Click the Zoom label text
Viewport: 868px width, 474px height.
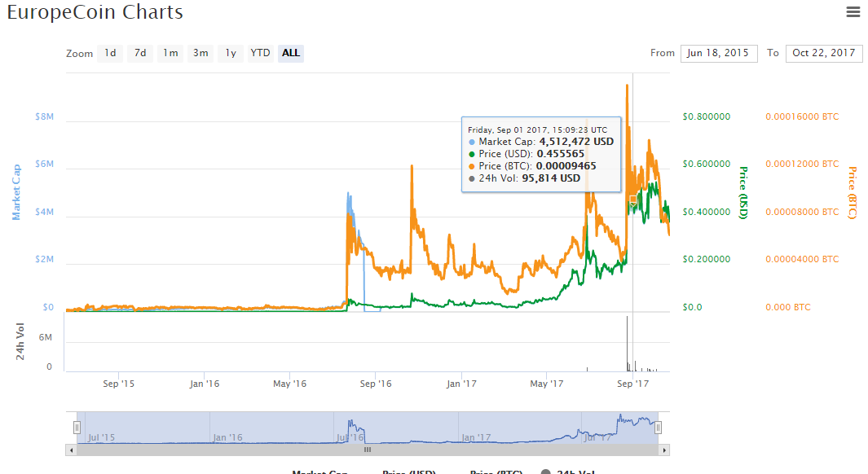(79, 54)
